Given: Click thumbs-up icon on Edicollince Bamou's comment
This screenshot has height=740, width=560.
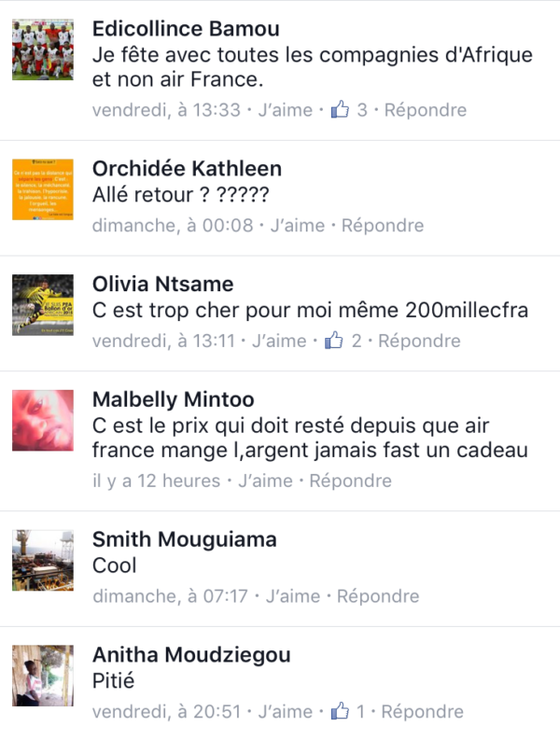Looking at the screenshot, I should tap(340, 109).
